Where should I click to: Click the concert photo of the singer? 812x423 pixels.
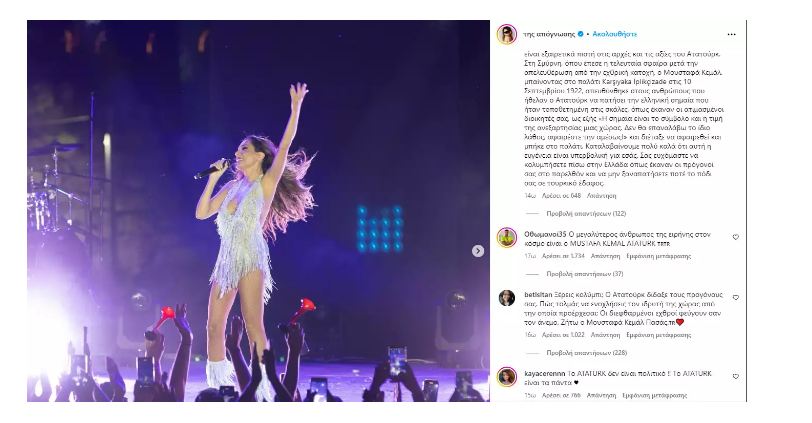tap(258, 211)
